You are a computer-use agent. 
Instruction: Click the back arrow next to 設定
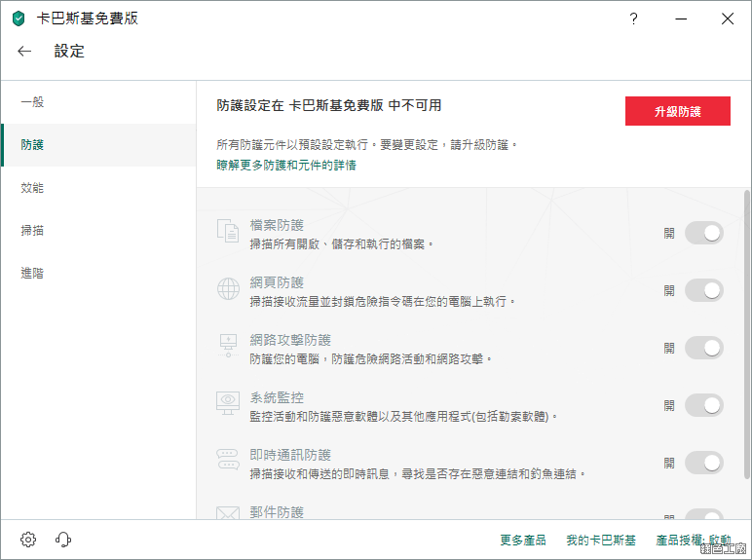click(x=24, y=52)
